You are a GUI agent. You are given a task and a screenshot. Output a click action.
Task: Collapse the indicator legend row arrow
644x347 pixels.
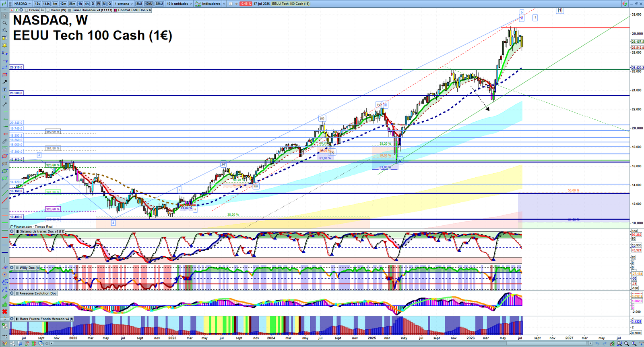point(4,10)
